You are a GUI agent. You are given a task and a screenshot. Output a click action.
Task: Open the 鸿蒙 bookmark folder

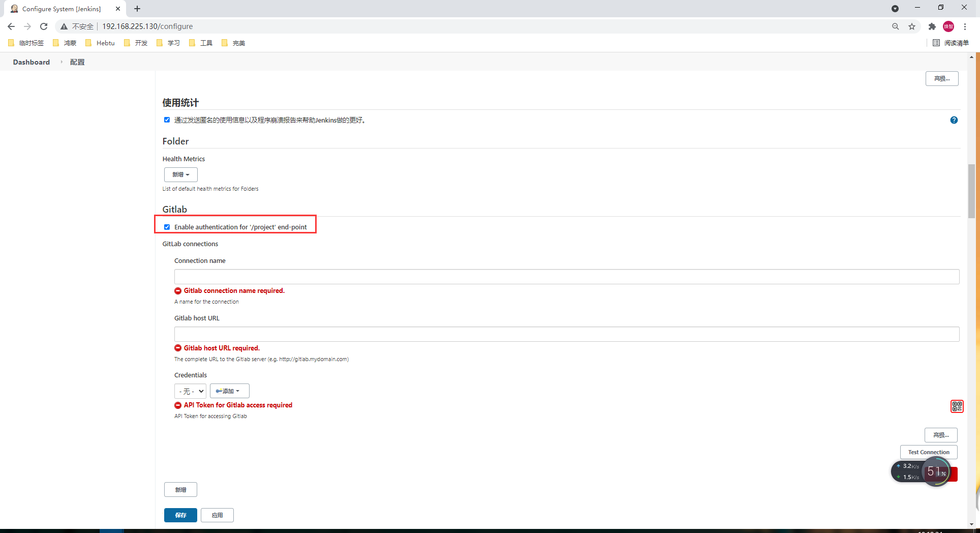[65, 43]
